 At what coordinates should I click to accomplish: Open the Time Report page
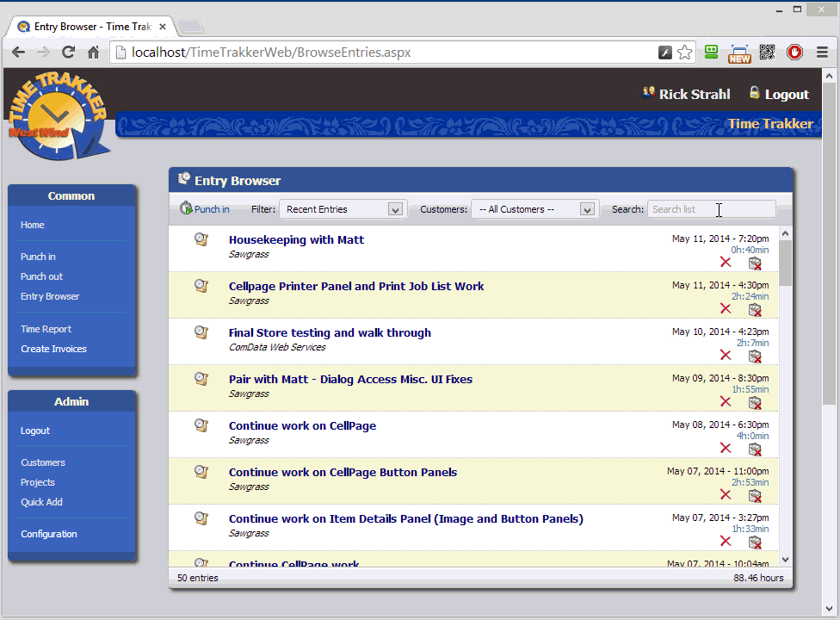pos(45,329)
